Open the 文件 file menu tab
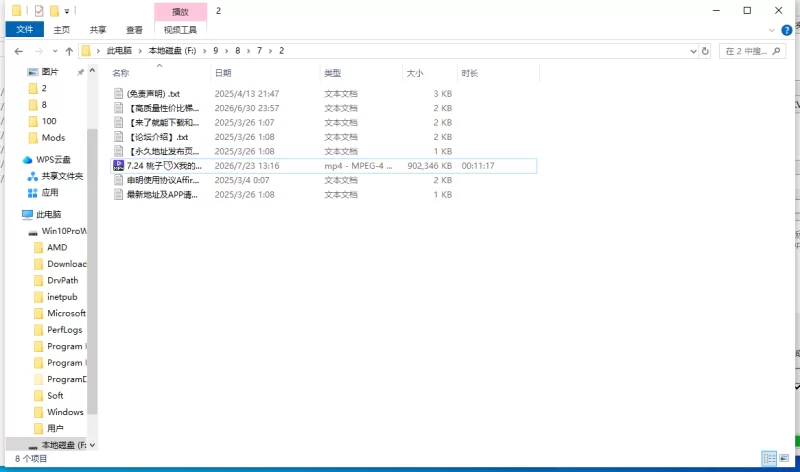This screenshot has width=800, height=472. [x=24, y=30]
